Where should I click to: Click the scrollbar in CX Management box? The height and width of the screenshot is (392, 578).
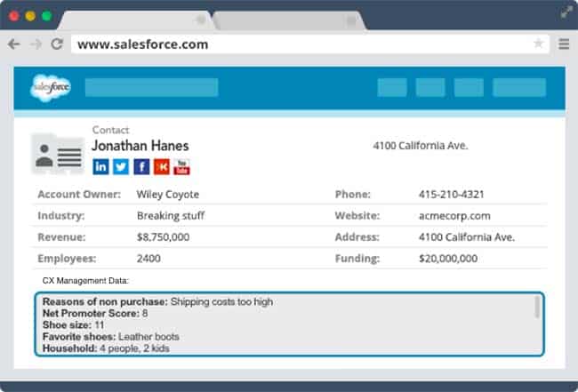[x=537, y=307]
